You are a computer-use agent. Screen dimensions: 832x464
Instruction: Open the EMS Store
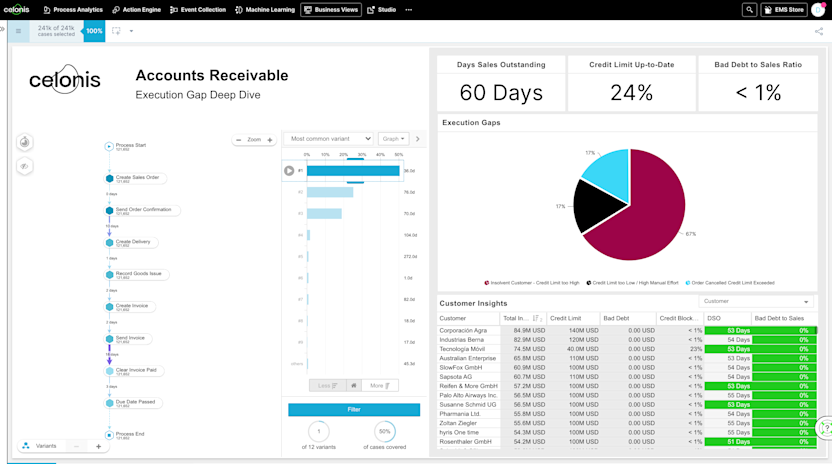[784, 10]
